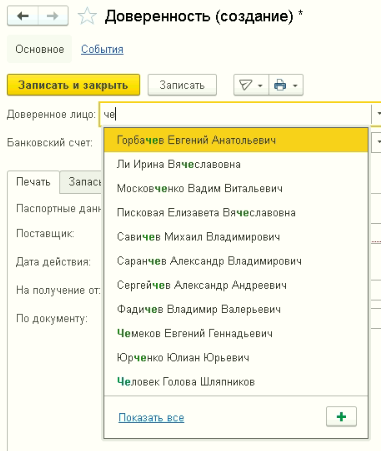Click Записать и закрыть button
381x451 pixels.
click(73, 85)
